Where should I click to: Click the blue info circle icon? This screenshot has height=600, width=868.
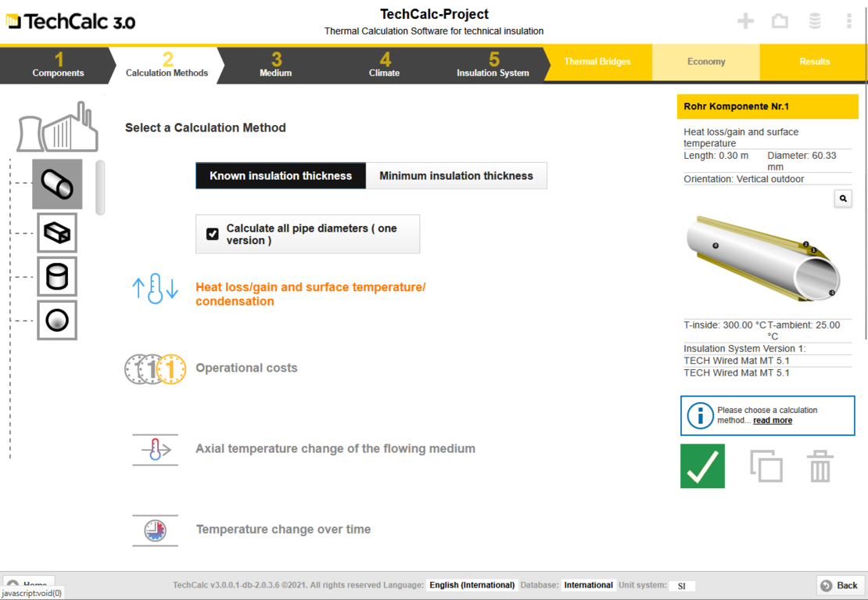coord(701,415)
